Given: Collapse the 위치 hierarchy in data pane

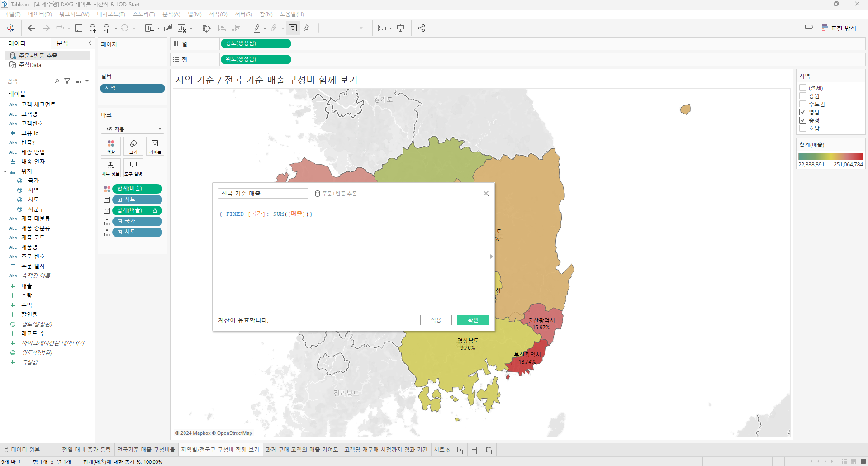Looking at the screenshot, I should point(5,171).
